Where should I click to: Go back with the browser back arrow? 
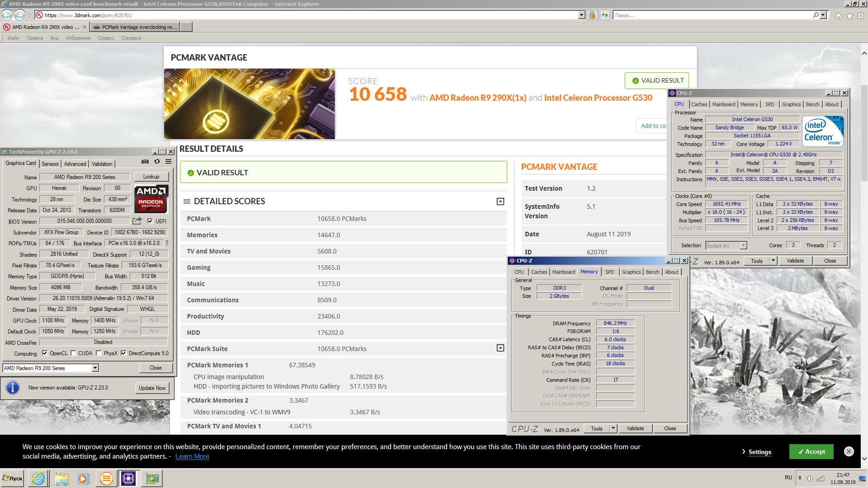pos(7,15)
